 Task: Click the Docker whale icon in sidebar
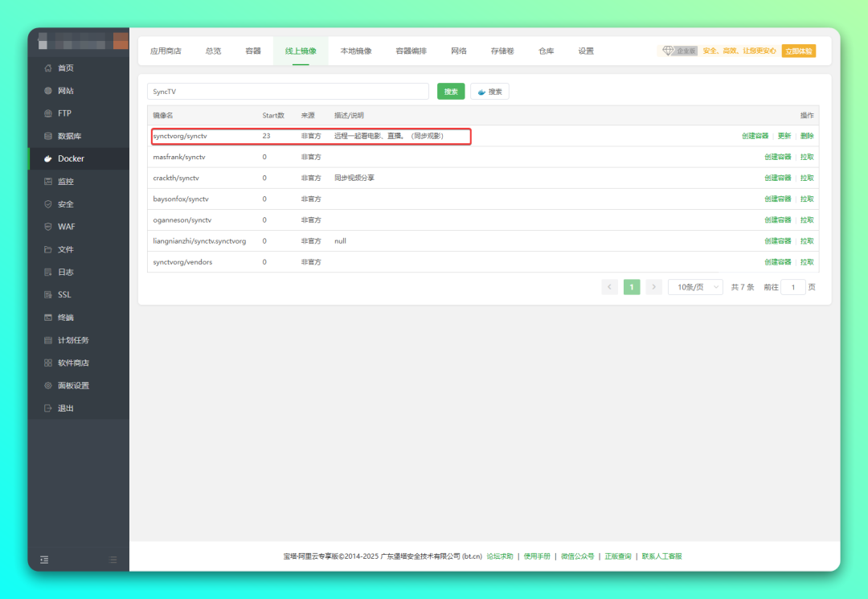pos(48,159)
